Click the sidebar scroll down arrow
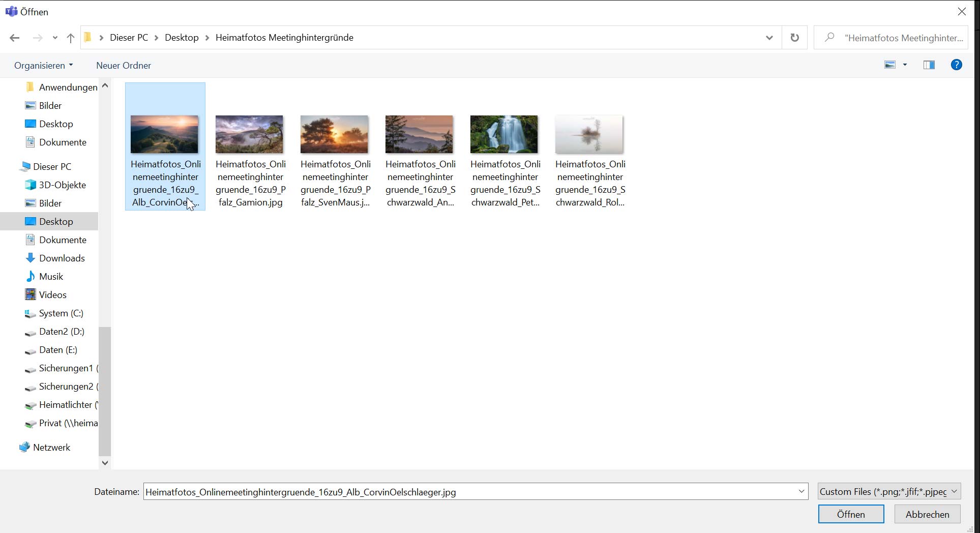This screenshot has width=980, height=533. point(105,463)
